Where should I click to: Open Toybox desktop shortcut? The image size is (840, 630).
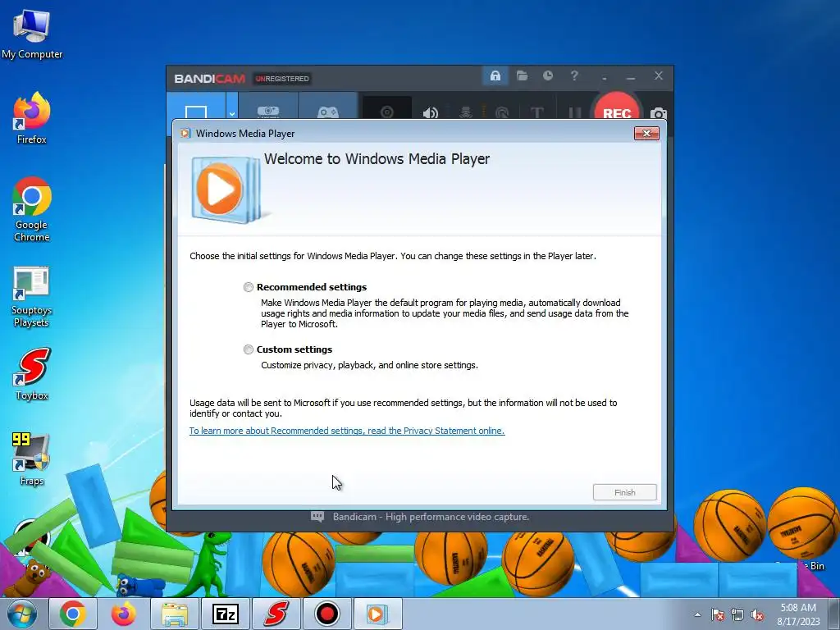[x=32, y=374]
